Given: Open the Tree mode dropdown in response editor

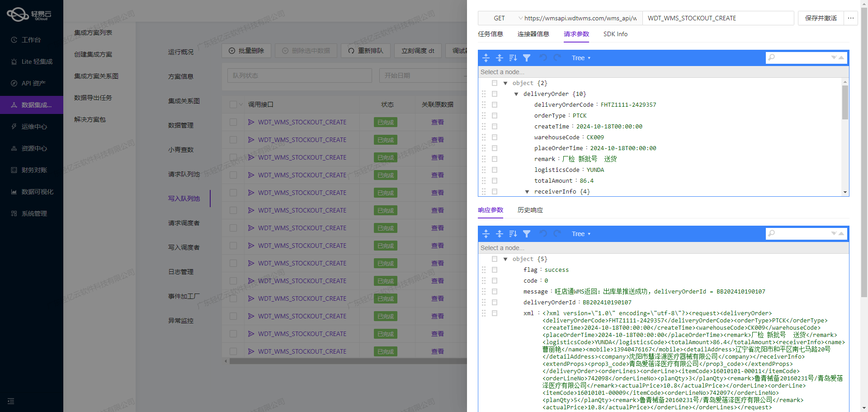Looking at the screenshot, I should [581, 234].
